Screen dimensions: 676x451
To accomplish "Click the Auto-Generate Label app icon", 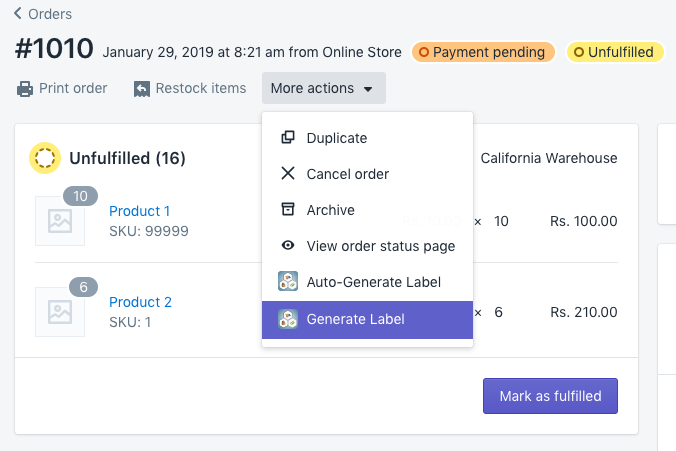I will 288,282.
